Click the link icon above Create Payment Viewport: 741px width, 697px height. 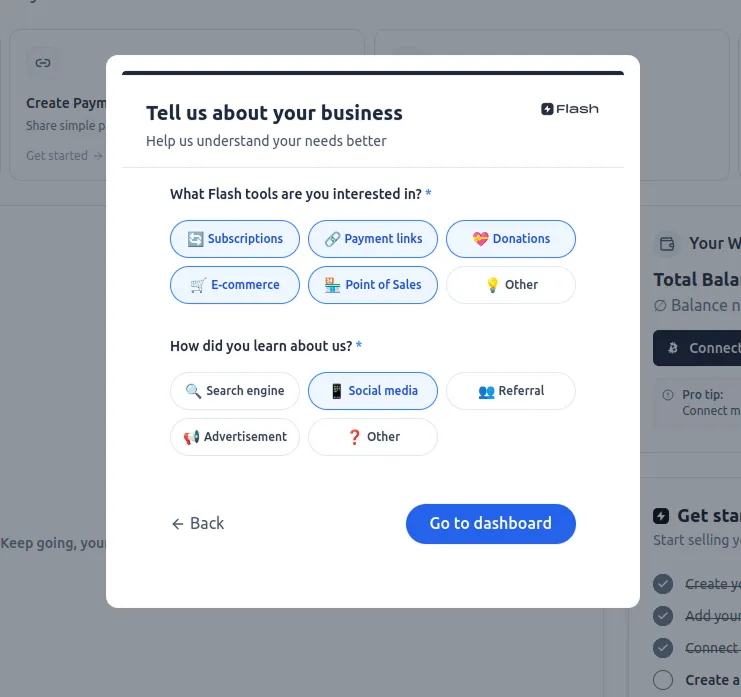(x=42, y=62)
